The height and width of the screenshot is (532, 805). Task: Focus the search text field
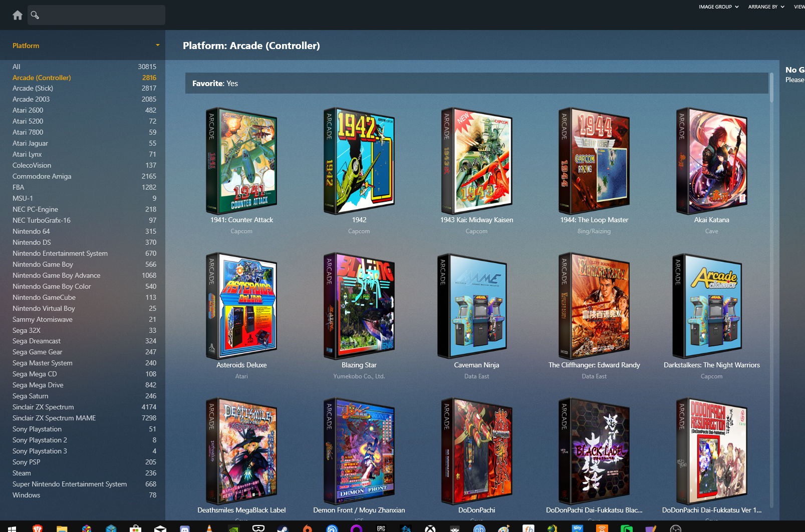pyautogui.click(x=96, y=15)
